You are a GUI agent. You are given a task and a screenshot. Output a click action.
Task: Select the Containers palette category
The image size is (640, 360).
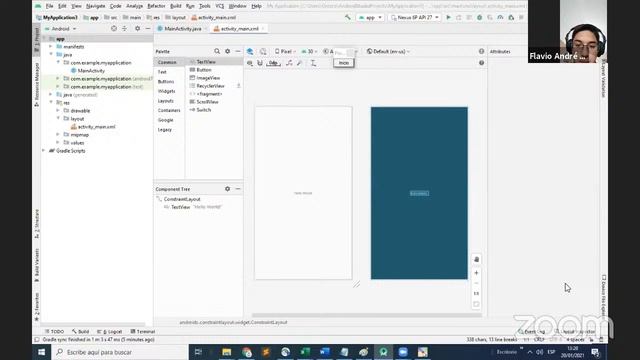[169, 110]
